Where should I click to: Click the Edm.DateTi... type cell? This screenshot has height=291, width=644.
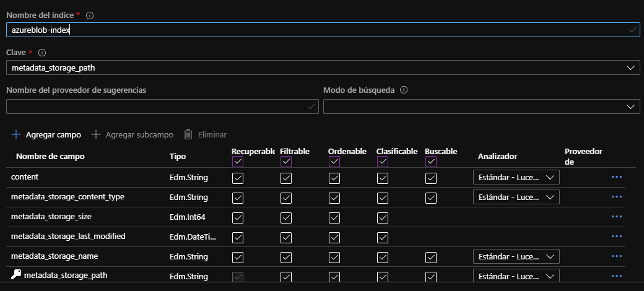pyautogui.click(x=193, y=237)
